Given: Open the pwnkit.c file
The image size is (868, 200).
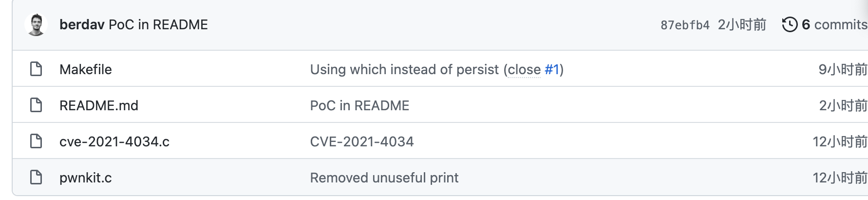Looking at the screenshot, I should [x=86, y=178].
